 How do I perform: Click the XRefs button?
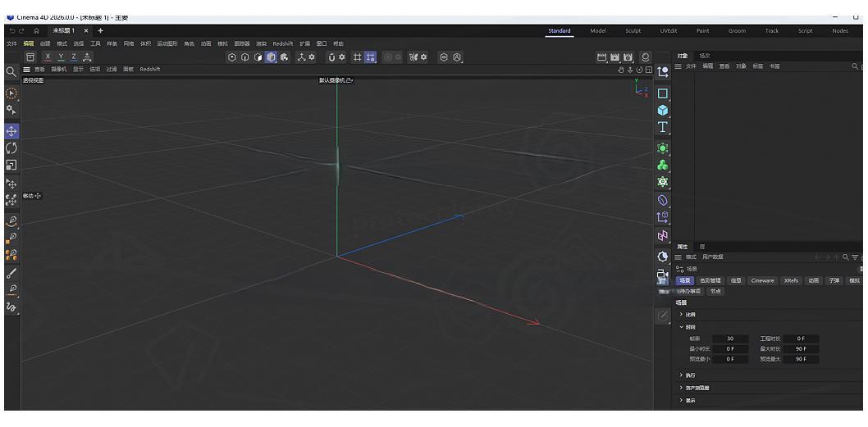[791, 281]
